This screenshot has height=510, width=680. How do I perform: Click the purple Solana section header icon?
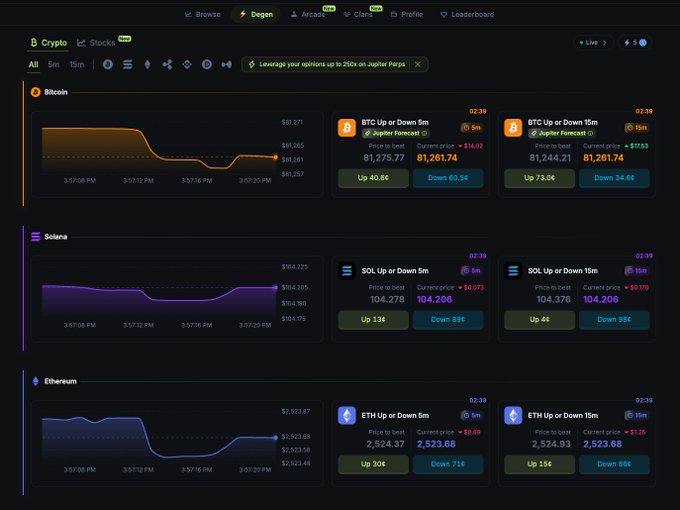click(36, 237)
